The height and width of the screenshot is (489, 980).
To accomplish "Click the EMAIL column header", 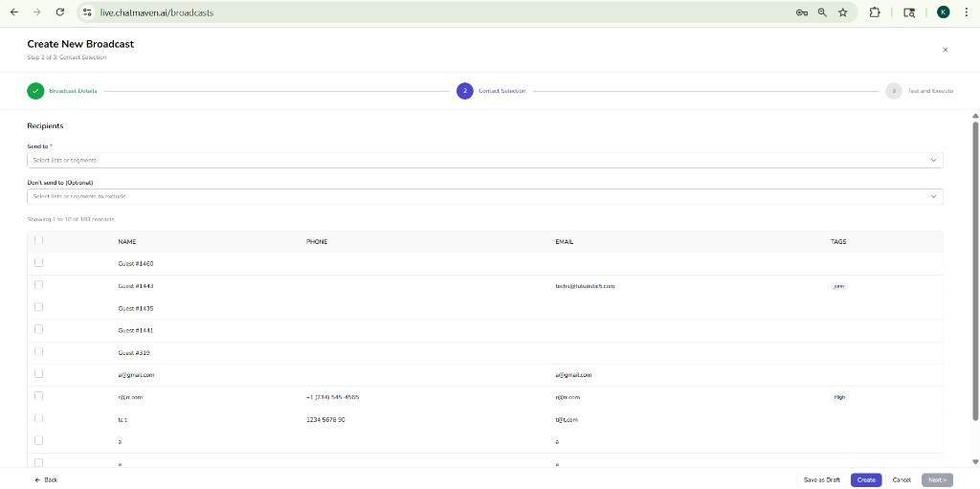I will 565,241.
